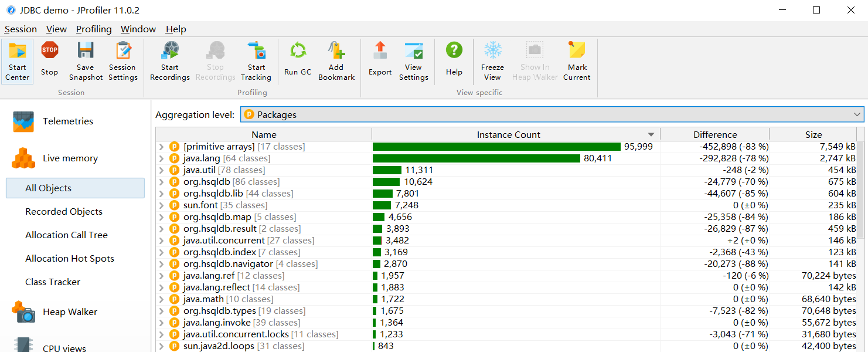Image resolution: width=868 pixels, height=352 pixels.
Task: Click the [primitive arrays] instance count bar
Action: tap(496, 147)
